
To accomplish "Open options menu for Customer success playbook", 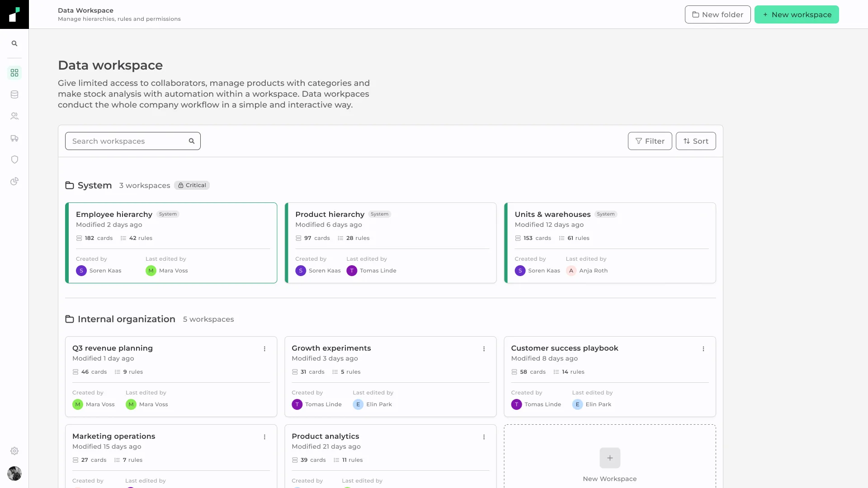I will [x=703, y=349].
